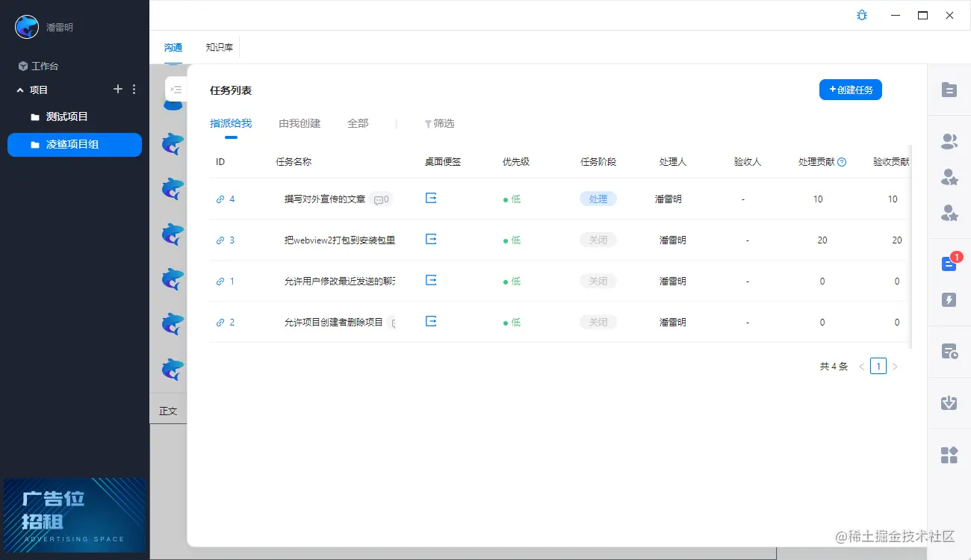971x560 pixels.
Task: Collapse the 项目 section caret
Action: coord(20,90)
